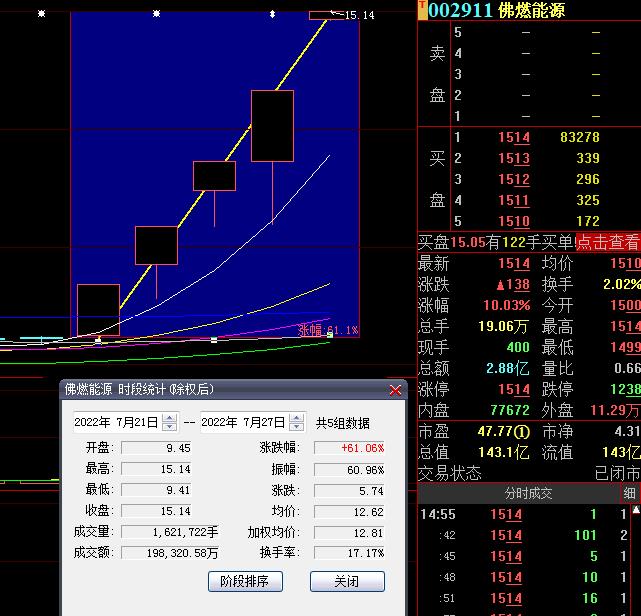
Task: Click the start date field 2022年 7月21日
Action: 116,423
